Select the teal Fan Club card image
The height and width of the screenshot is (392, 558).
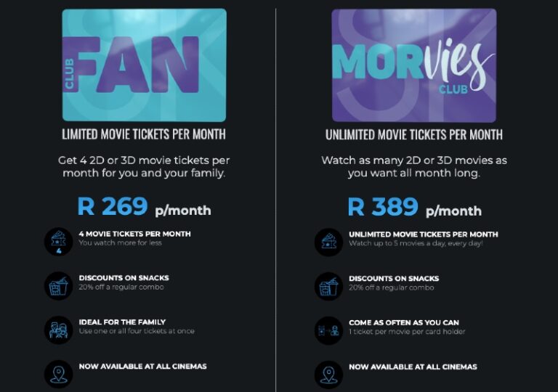(144, 65)
